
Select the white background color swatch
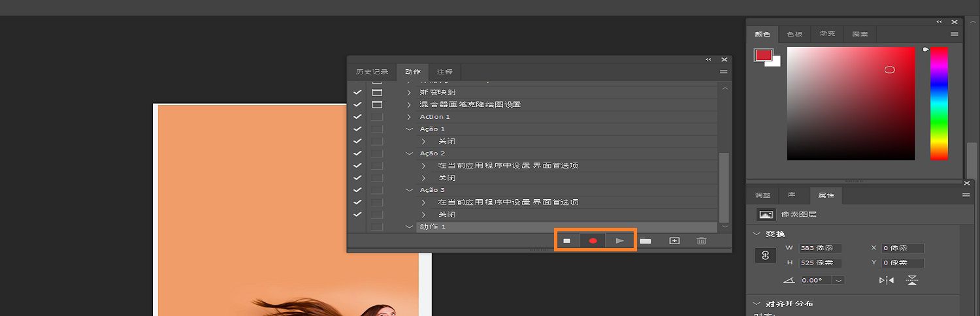pos(776,63)
